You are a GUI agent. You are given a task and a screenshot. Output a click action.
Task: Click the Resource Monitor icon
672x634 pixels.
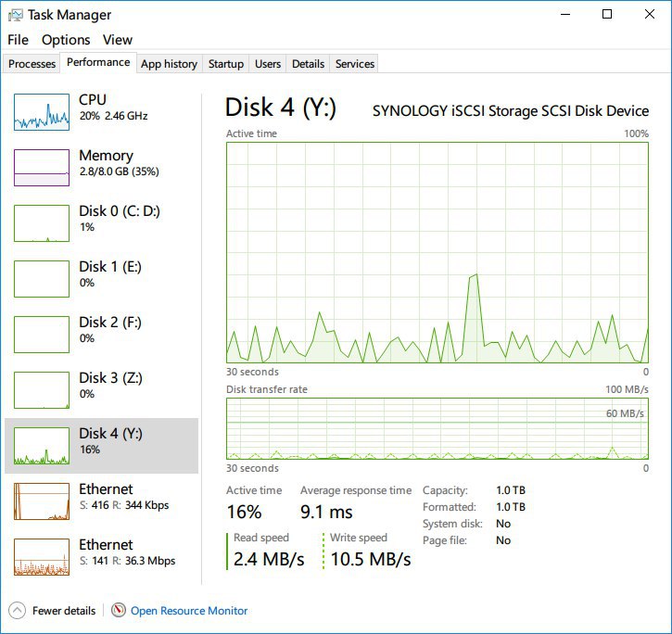click(x=119, y=611)
